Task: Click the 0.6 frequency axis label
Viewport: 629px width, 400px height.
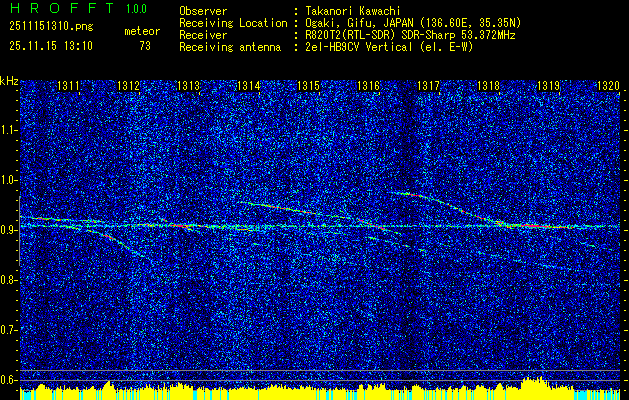Action: click(x=9, y=380)
